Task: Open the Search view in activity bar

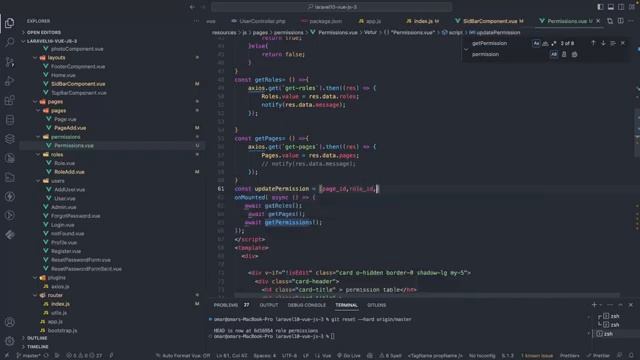Action: 9,42
